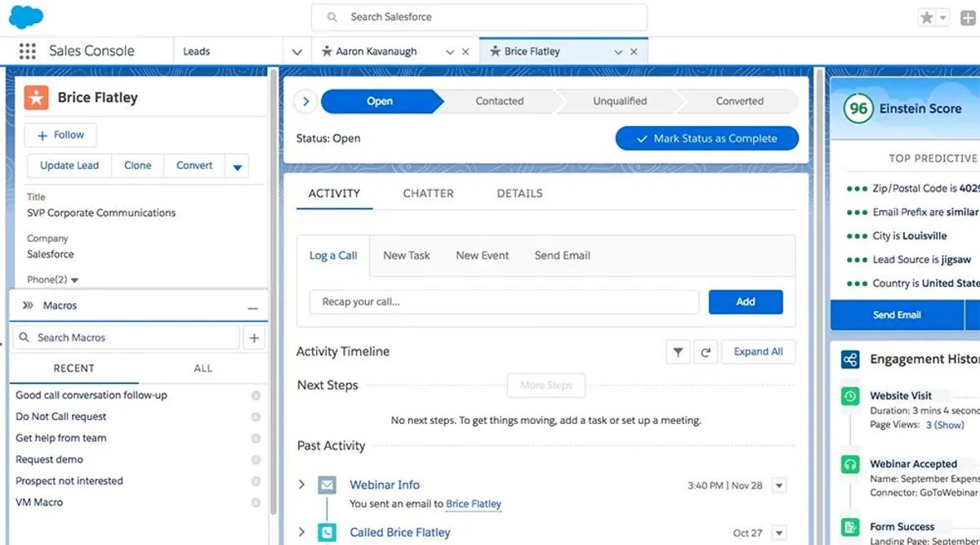This screenshot has height=545, width=980.
Task: Click the Form Success icon
Action: 850,527
